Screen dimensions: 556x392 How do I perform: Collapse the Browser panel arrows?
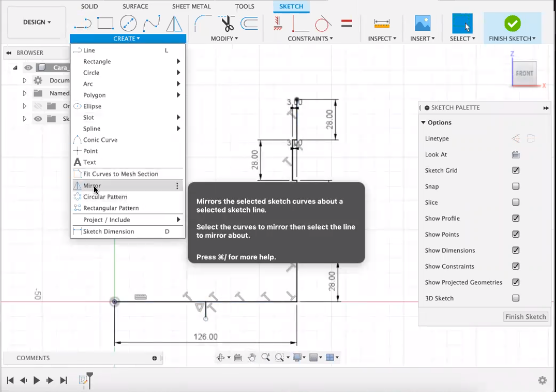click(9, 53)
